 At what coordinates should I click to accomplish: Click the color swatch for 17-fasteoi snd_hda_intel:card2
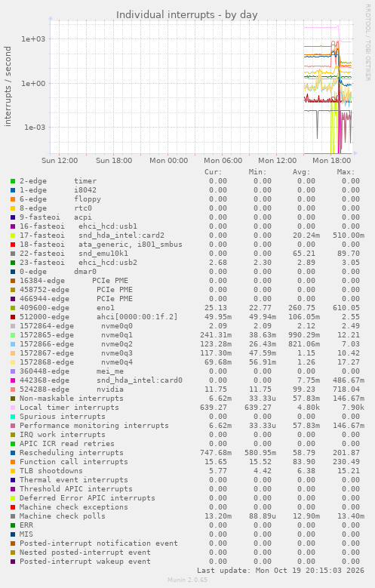pos(13,236)
